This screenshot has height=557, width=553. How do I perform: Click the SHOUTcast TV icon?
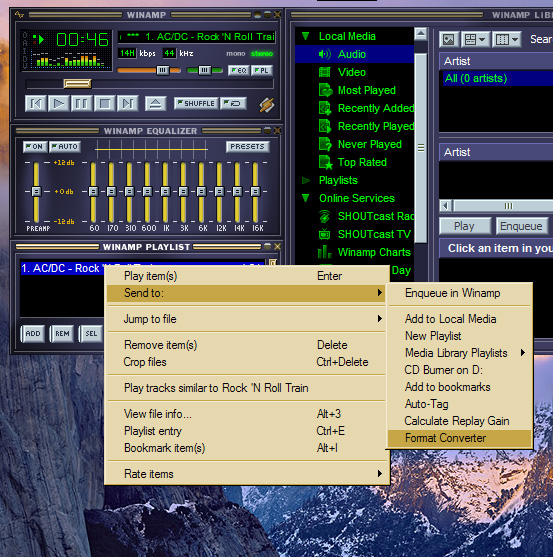(325, 234)
